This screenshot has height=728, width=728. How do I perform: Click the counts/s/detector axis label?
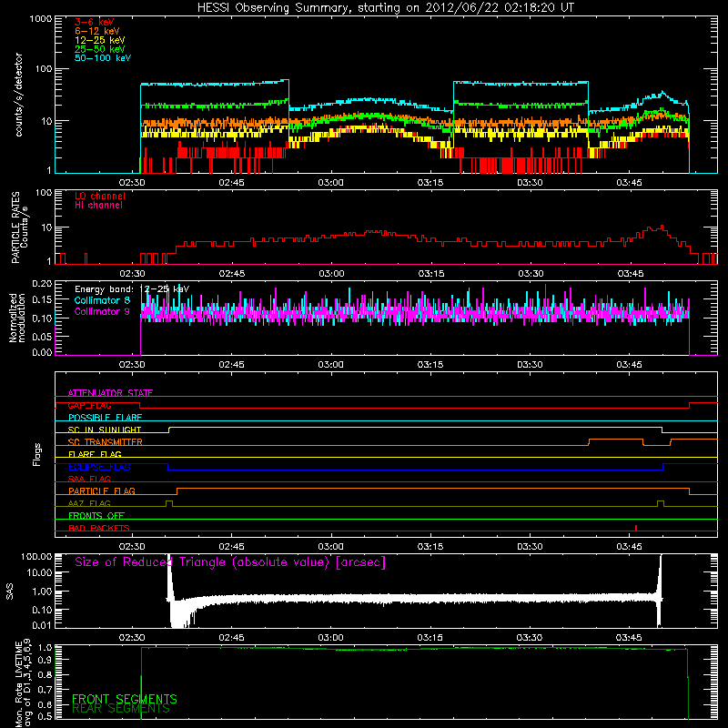click(x=19, y=95)
